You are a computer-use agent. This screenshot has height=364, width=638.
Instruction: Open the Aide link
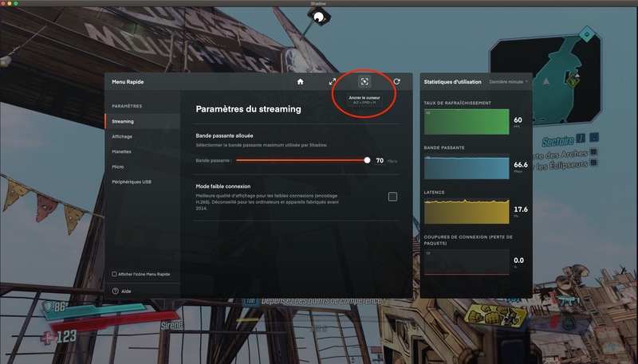(126, 292)
